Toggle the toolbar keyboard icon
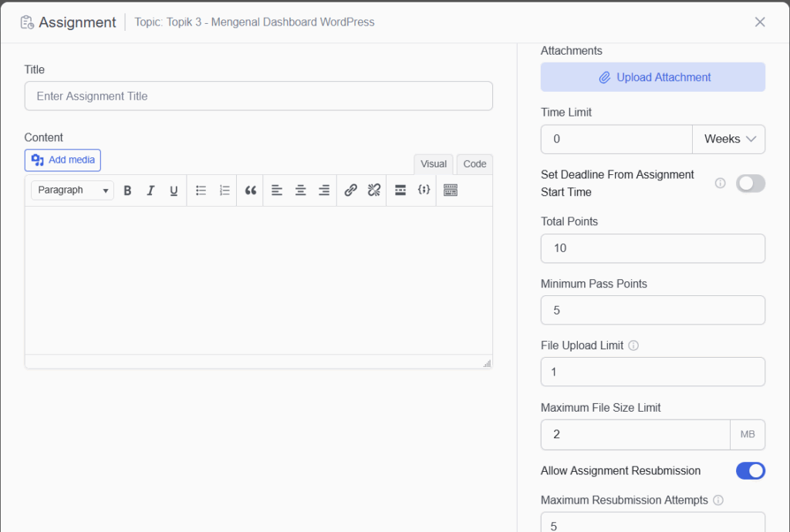The height and width of the screenshot is (532, 790). point(451,190)
